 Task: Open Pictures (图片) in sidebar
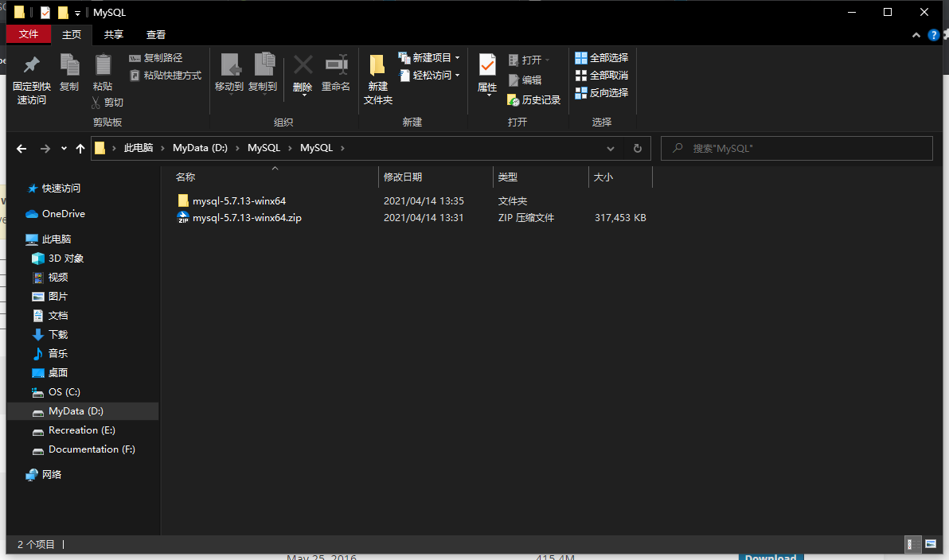[x=57, y=297]
